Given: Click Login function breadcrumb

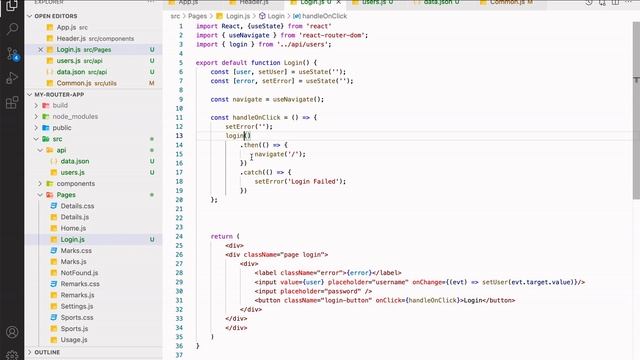Looking at the screenshot, I should (272, 16).
